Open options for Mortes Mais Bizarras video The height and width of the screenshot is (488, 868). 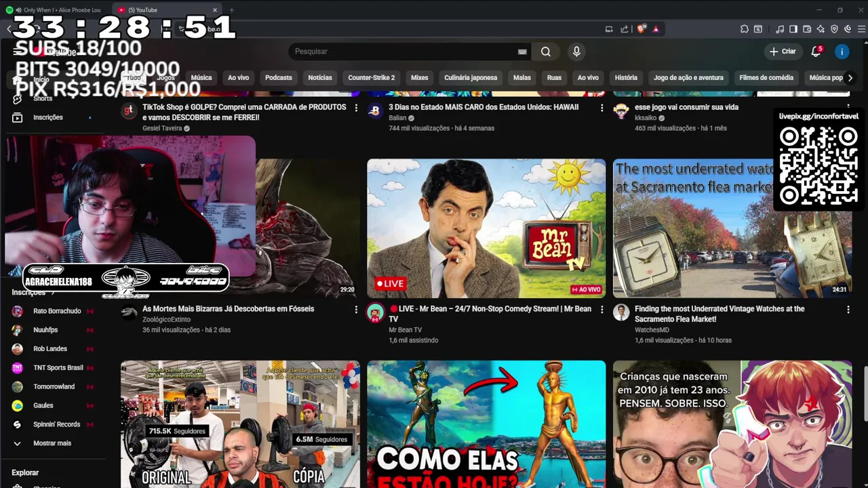(356, 310)
